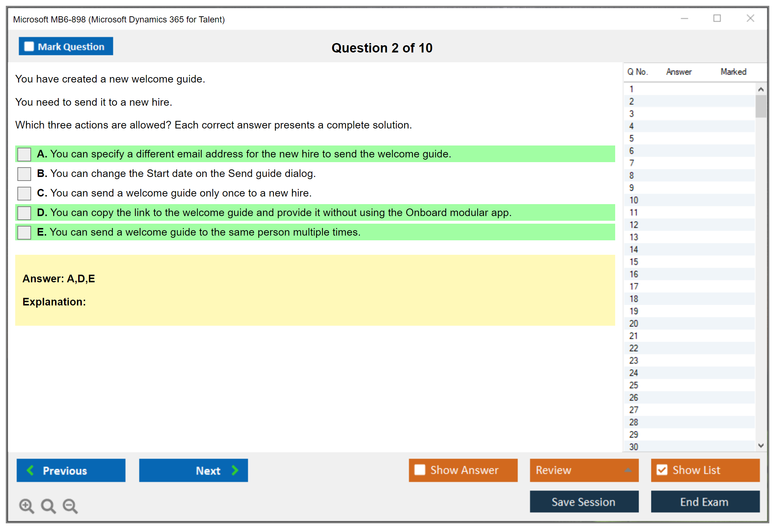
Task: Expand the Review dropdown menu
Action: [x=628, y=470]
